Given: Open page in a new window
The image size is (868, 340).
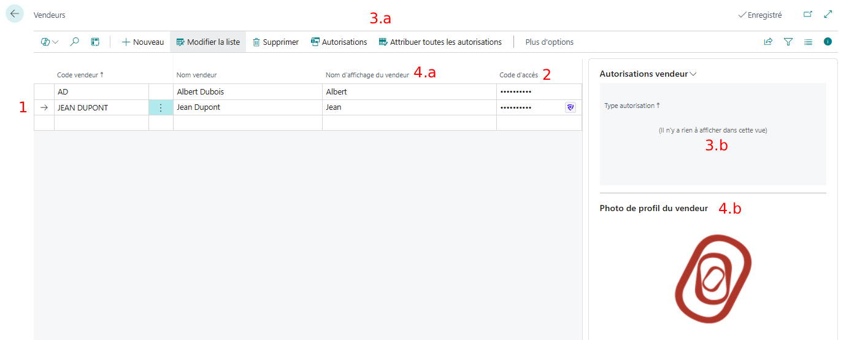Looking at the screenshot, I should coord(808,14).
